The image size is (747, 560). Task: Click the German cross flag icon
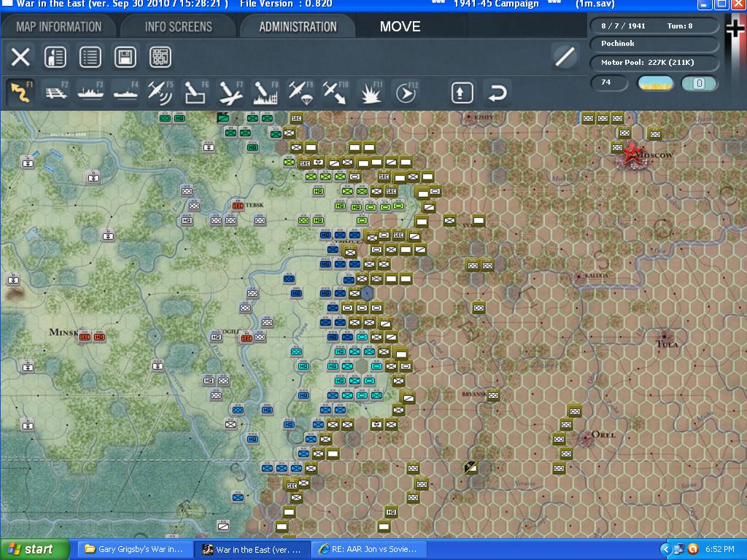click(x=735, y=28)
